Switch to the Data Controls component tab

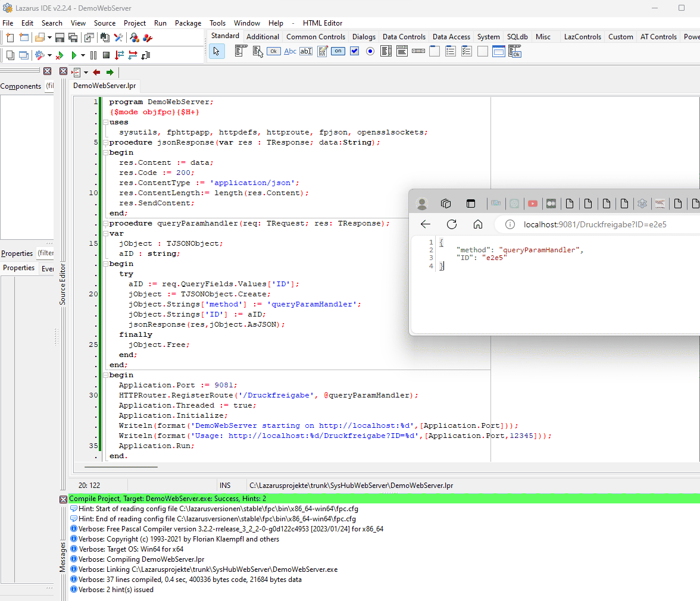tap(404, 36)
